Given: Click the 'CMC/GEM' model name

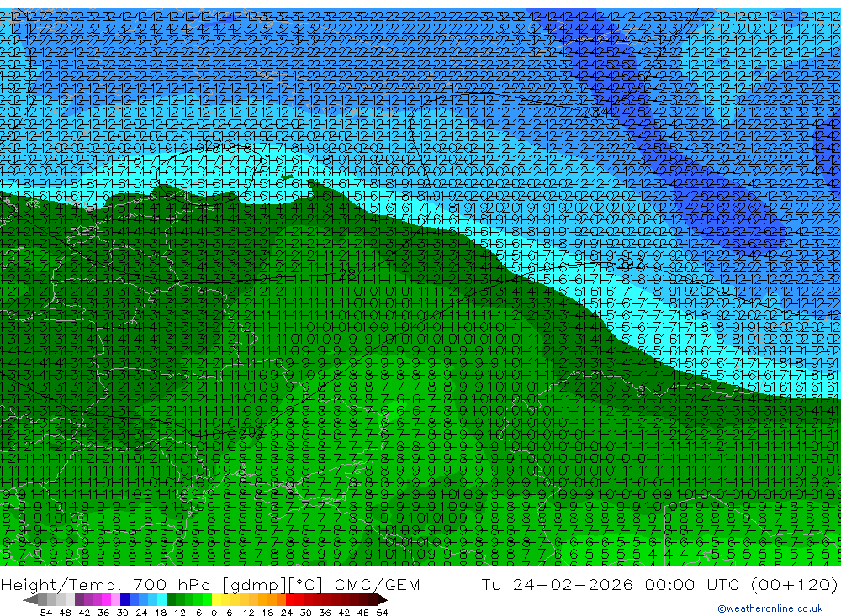Looking at the screenshot, I should (x=377, y=584).
